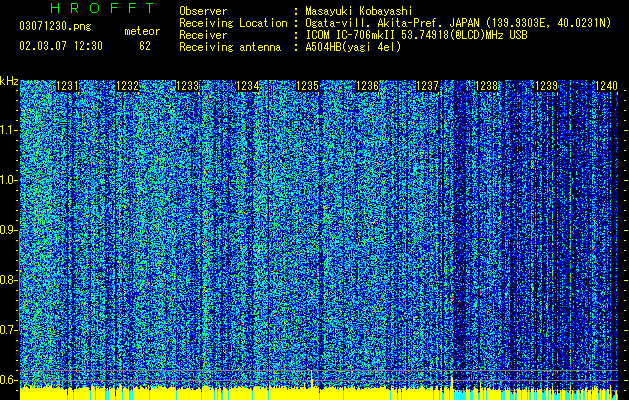This screenshot has height=400, width=629.
Task: Click the 1237 time marker
Action: click(x=428, y=86)
